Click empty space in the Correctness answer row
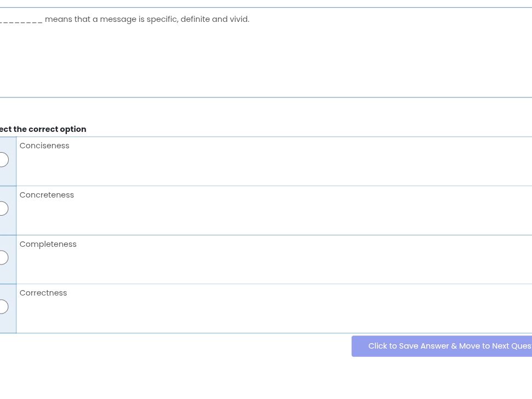This screenshot has height=399, width=532. pyautogui.click(x=274, y=312)
